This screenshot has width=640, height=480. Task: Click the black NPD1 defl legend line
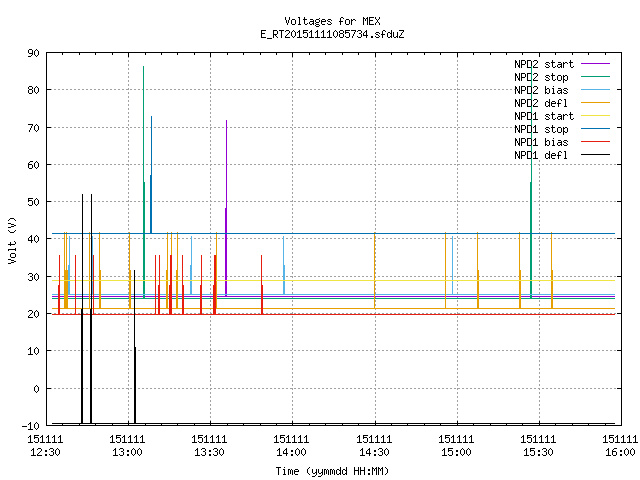(595, 155)
